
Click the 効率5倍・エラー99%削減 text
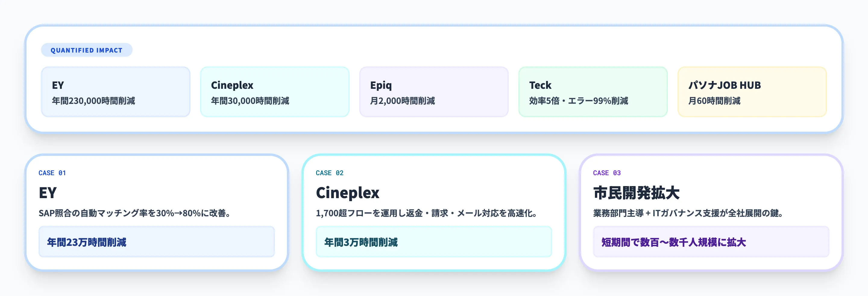578,101
